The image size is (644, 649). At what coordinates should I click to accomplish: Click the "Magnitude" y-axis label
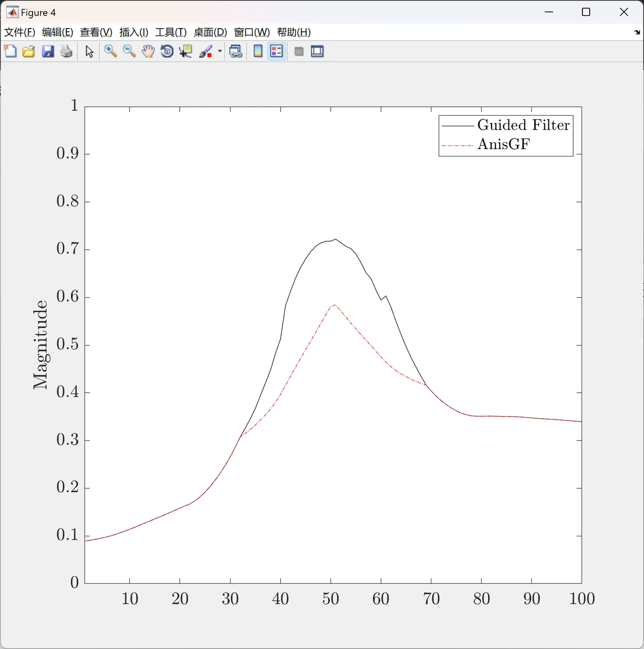point(40,345)
